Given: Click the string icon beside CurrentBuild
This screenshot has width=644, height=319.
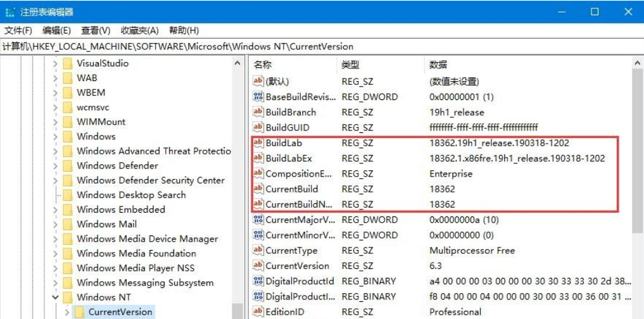Looking at the screenshot, I should 258,189.
